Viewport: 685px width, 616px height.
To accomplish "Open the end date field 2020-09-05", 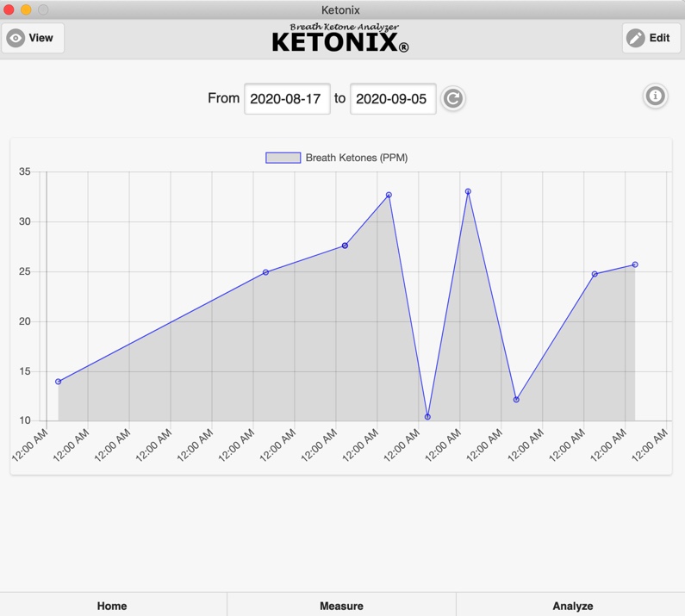I will 392,99.
